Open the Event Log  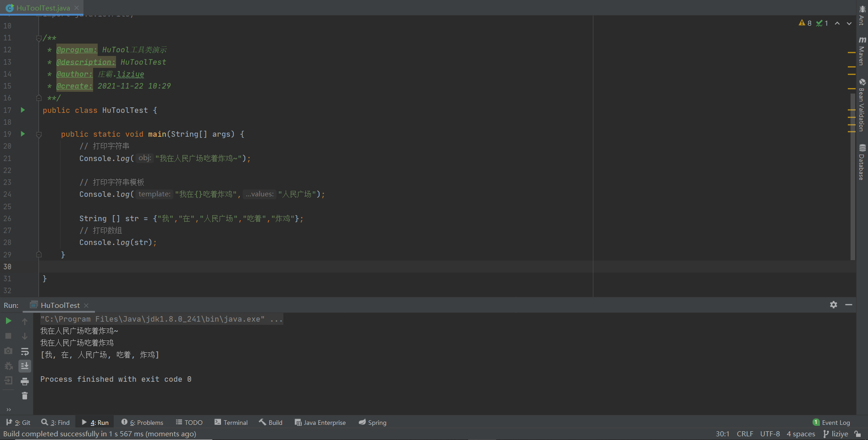[x=831, y=423]
